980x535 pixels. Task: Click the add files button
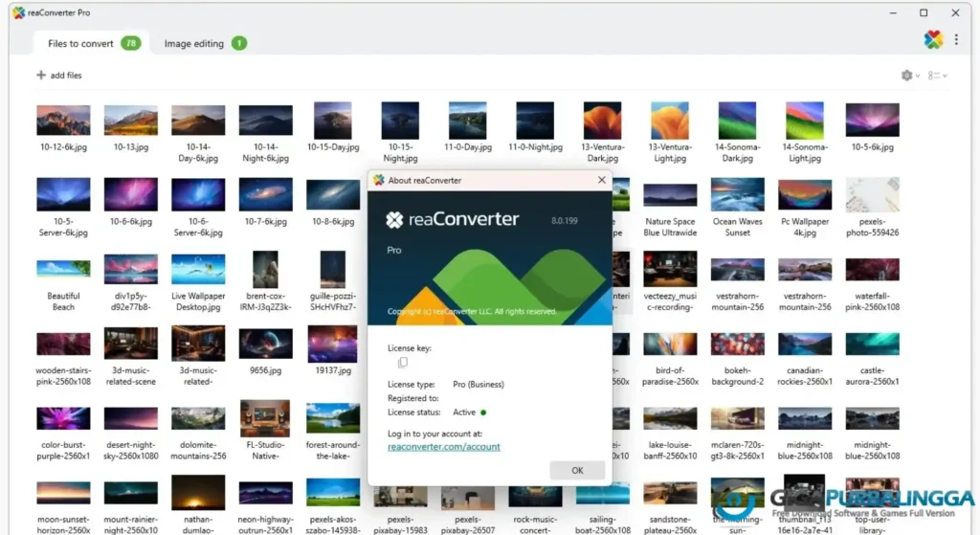pos(58,75)
